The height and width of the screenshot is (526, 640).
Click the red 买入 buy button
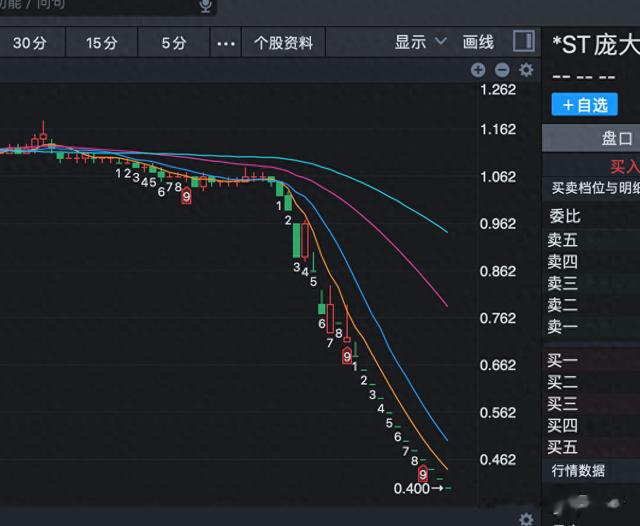(x=624, y=166)
